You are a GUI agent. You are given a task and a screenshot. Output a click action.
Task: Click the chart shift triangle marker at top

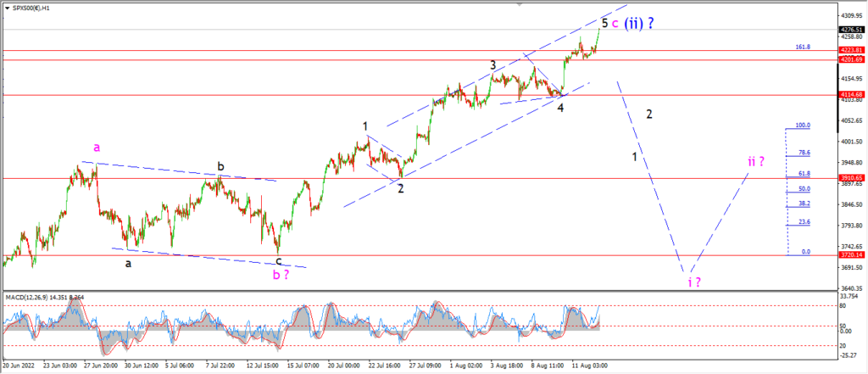click(x=520, y=4)
